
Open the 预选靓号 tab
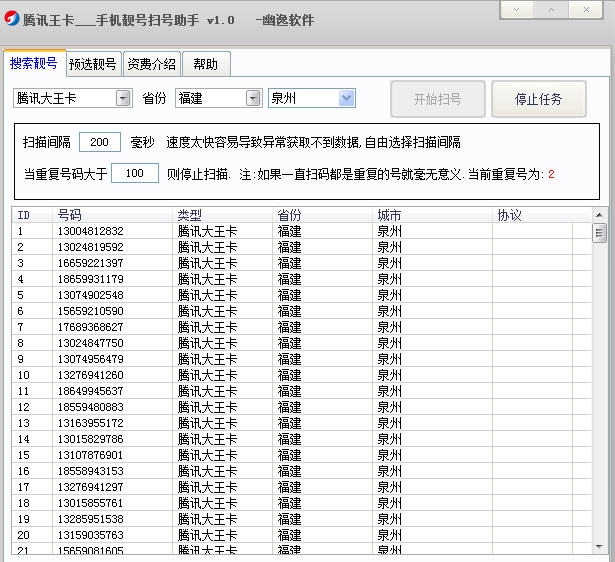tap(93, 65)
